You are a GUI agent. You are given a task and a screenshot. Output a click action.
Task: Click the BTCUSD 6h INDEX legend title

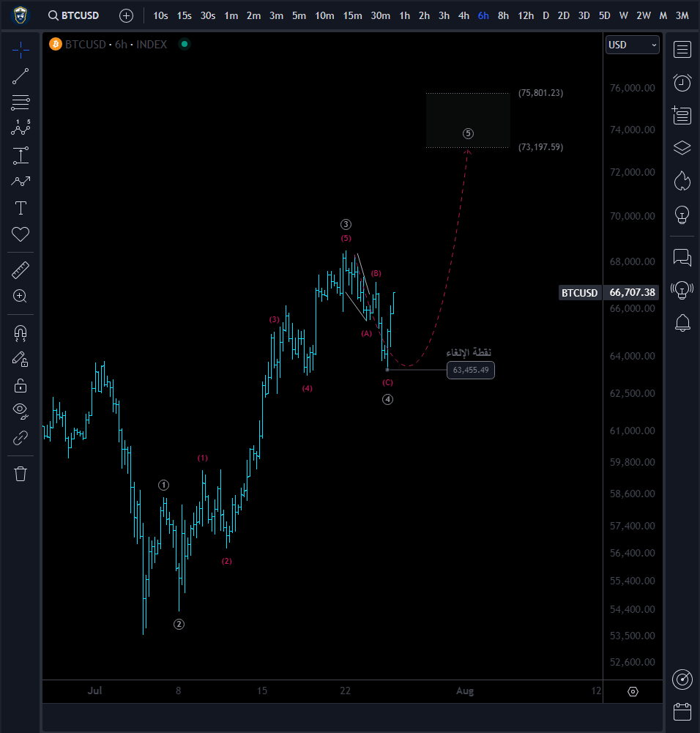pos(116,45)
